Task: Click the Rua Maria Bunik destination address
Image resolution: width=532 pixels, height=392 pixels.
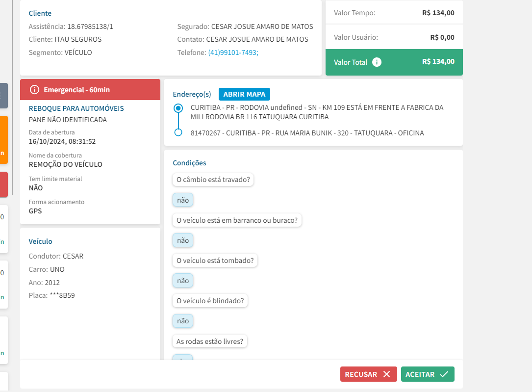Action: pos(307,133)
